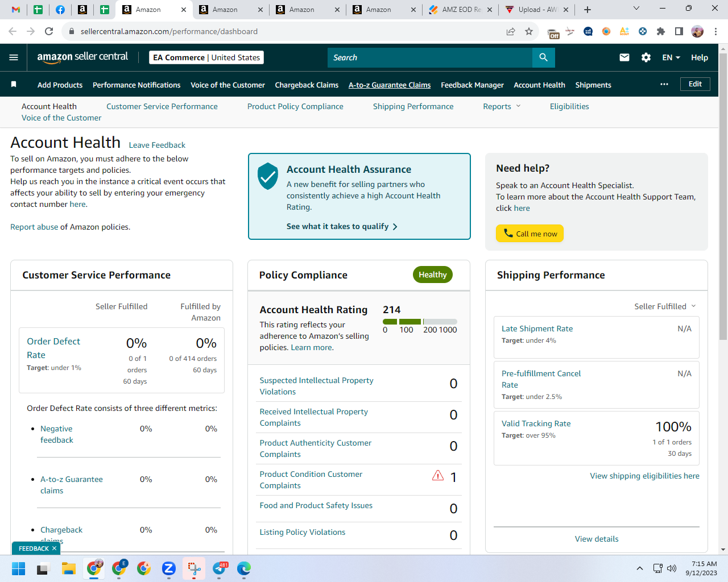This screenshot has height=582, width=728.
Task: Click the magnifier search button
Action: [543, 57]
